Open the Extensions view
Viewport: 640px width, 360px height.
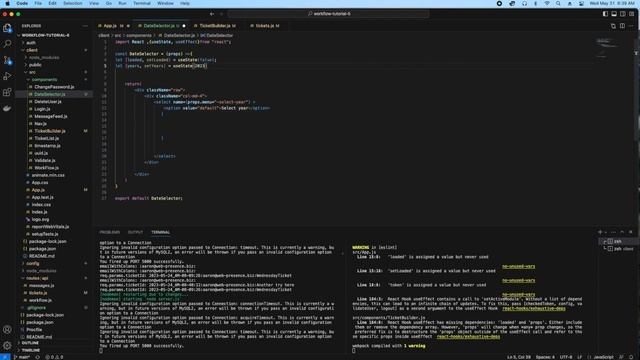click(7, 92)
